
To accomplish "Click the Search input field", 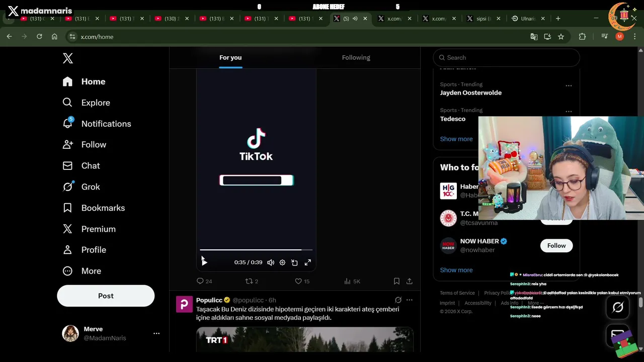I will point(506,58).
